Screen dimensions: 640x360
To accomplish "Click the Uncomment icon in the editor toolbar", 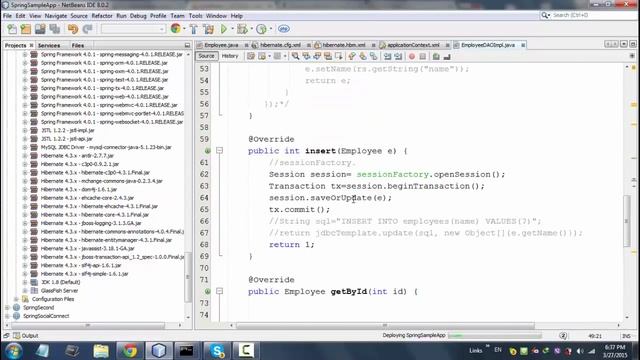I will coord(447,56).
